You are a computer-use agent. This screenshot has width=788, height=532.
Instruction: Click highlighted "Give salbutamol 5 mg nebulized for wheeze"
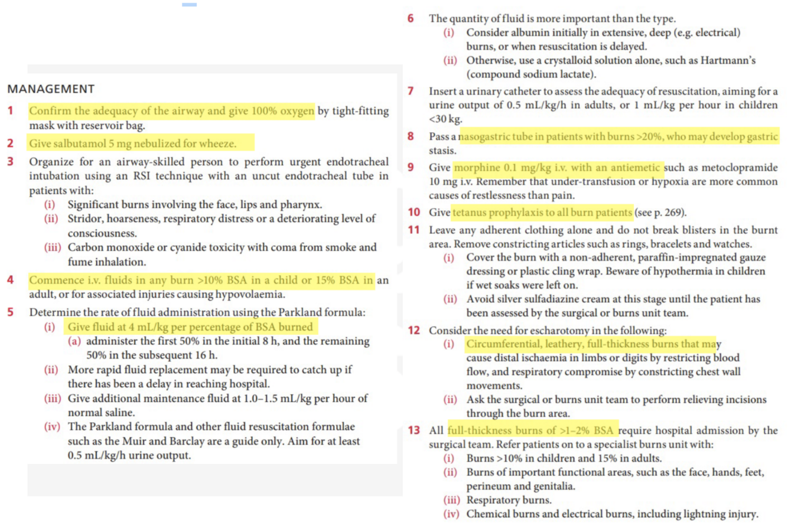132,143
